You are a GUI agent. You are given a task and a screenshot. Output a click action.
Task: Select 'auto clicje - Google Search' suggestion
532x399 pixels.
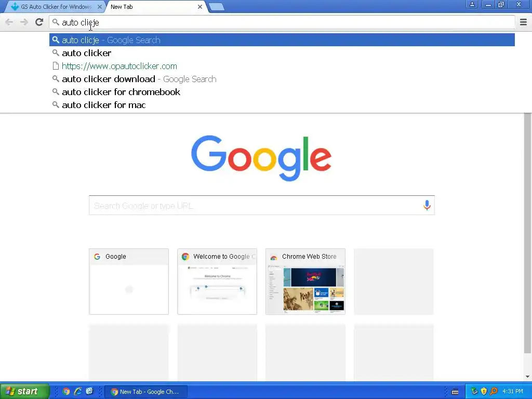[282, 40]
